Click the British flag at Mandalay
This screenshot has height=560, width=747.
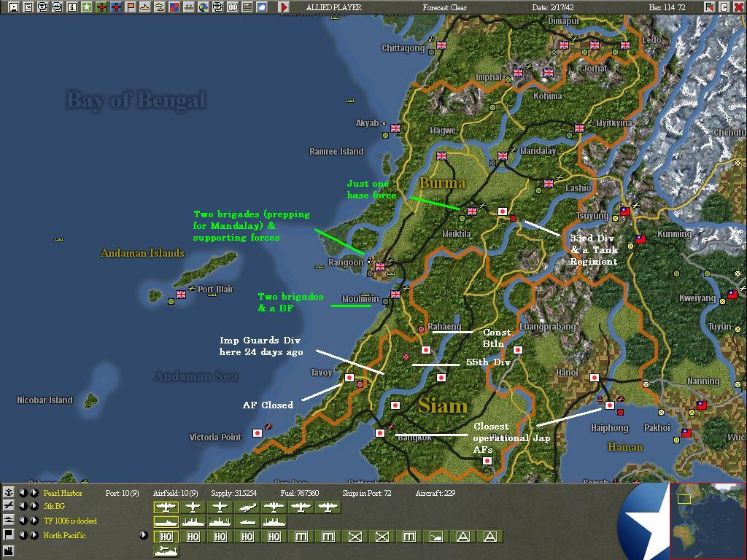502,156
